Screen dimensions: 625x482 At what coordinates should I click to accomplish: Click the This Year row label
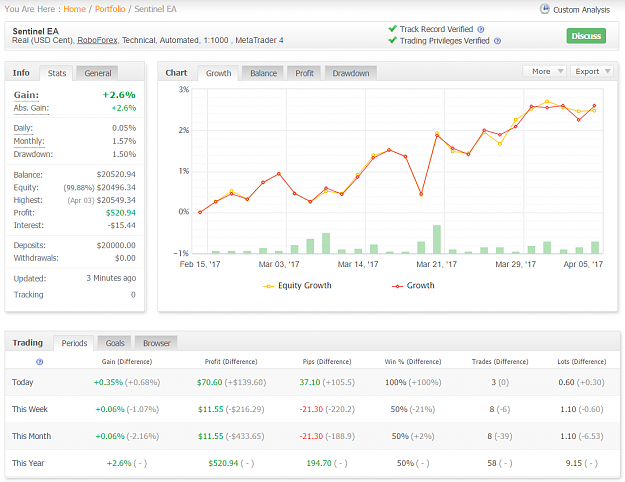click(28, 463)
